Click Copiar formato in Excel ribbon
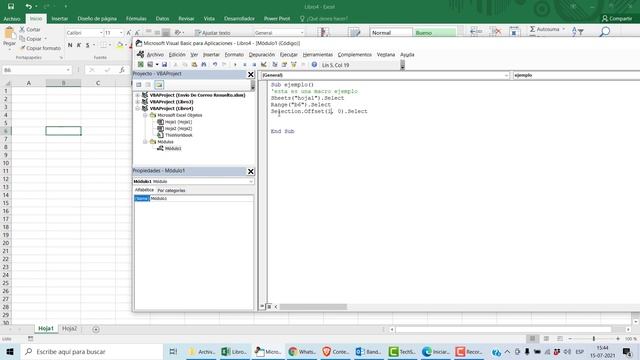 point(40,48)
